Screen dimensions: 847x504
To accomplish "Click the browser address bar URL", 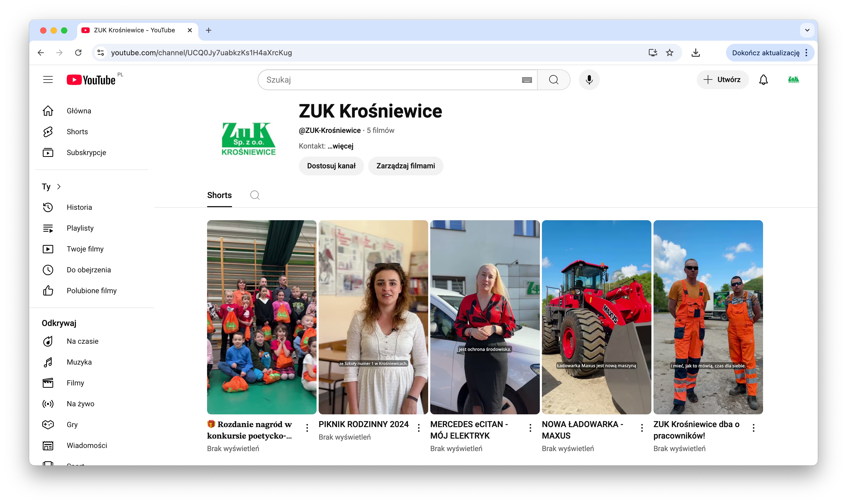I will [x=202, y=53].
